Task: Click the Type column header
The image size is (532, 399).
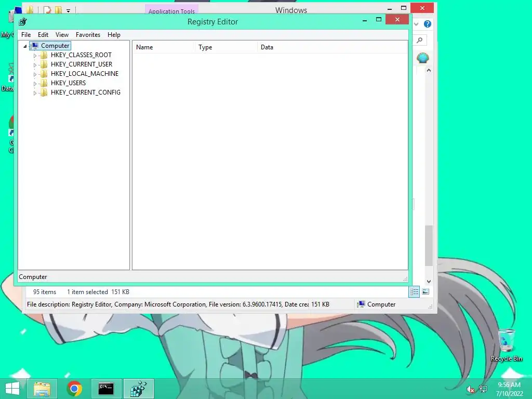Action: 226,47
